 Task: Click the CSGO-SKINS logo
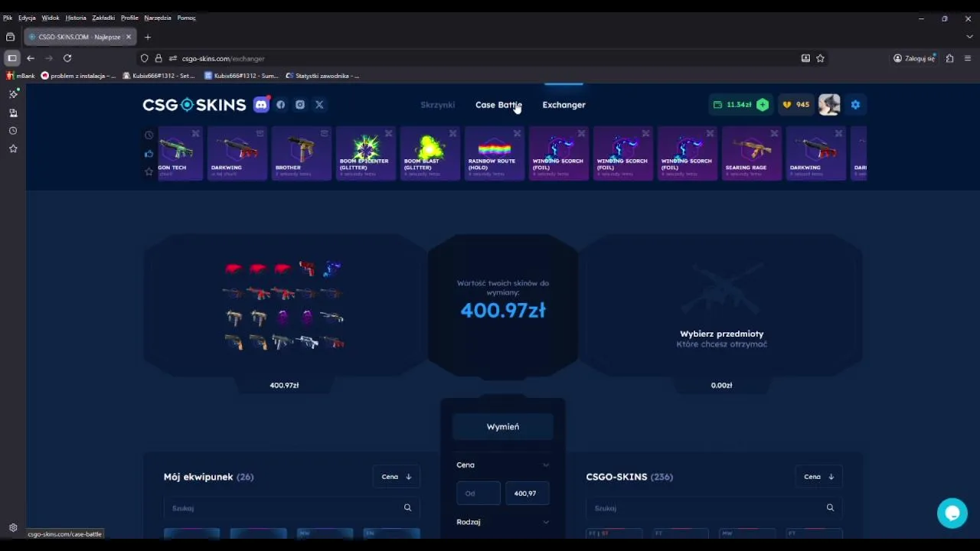point(194,105)
